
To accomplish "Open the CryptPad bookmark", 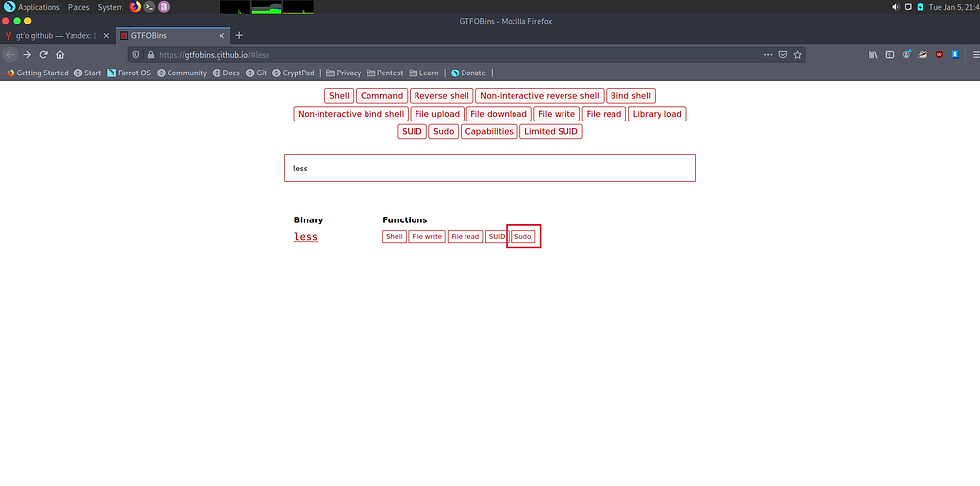I will (x=293, y=73).
